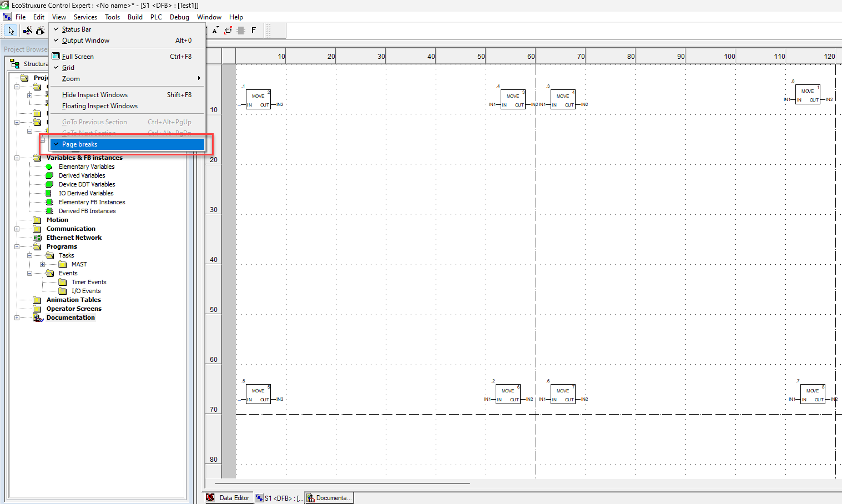Open the Window menu
Screen dimensions: 842x504
209,17
